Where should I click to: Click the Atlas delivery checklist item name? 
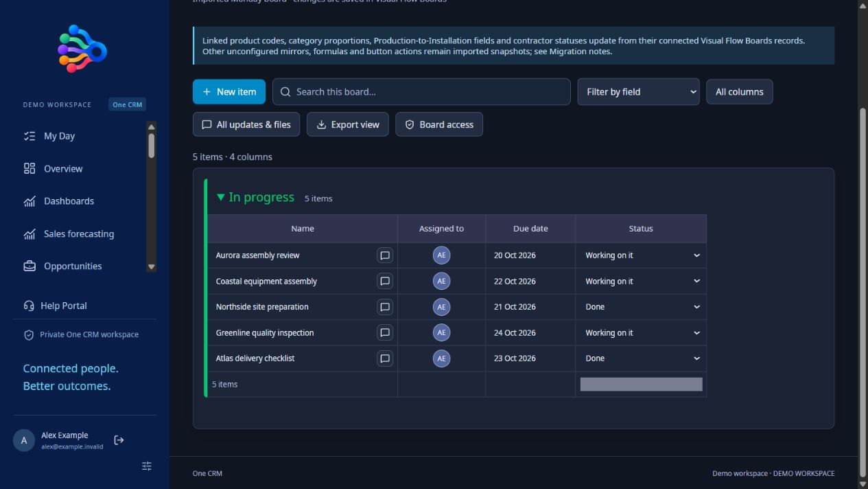pyautogui.click(x=255, y=359)
